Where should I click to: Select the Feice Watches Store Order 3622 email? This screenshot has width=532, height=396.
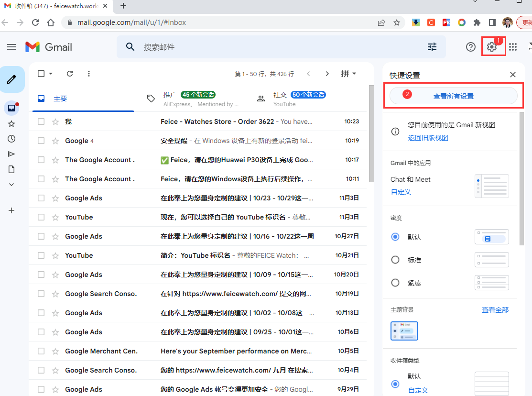[41, 121]
